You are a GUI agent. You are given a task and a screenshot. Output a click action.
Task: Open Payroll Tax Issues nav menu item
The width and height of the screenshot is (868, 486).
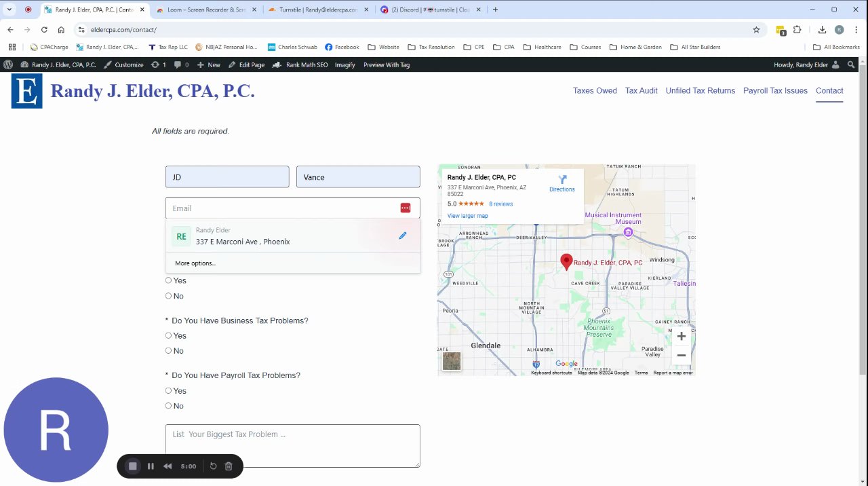click(x=775, y=90)
